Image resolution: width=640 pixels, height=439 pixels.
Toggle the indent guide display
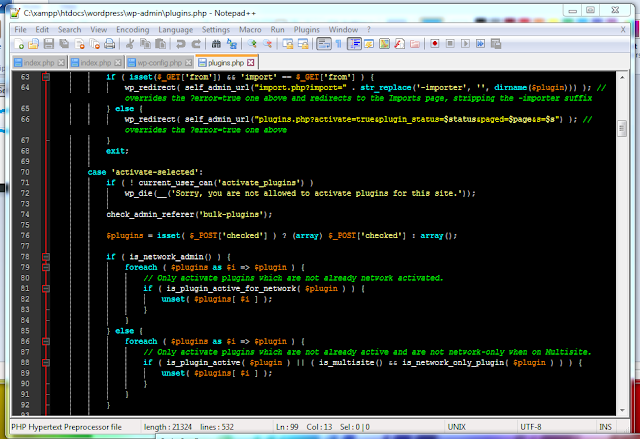tap(354, 44)
